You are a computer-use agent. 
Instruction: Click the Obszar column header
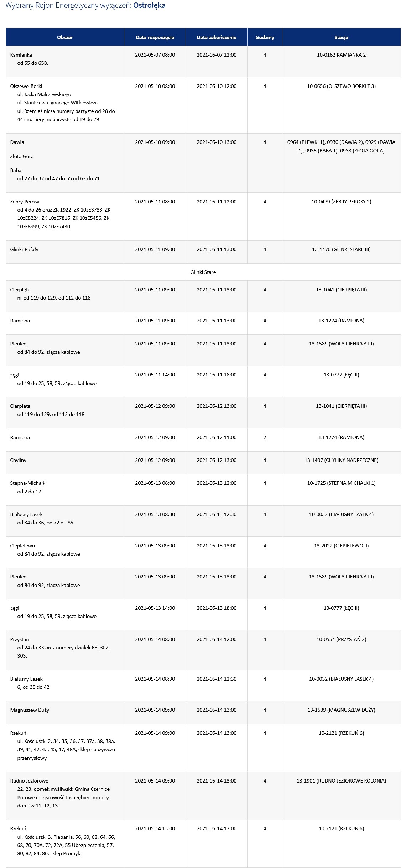pos(65,37)
